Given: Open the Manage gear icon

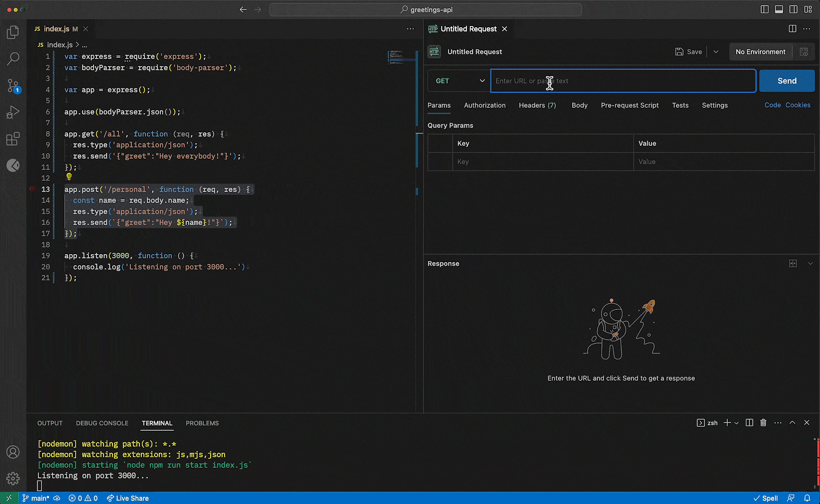Looking at the screenshot, I should 13,478.
